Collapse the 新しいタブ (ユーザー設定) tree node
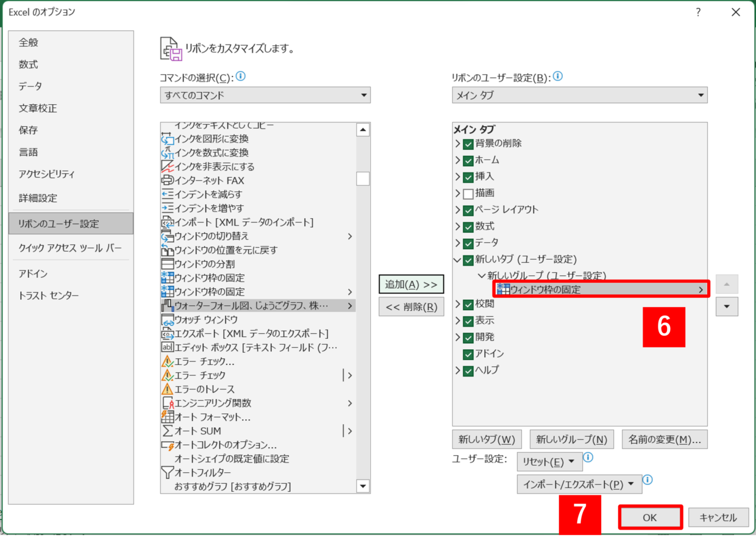This screenshot has width=756, height=546. pyautogui.click(x=457, y=260)
